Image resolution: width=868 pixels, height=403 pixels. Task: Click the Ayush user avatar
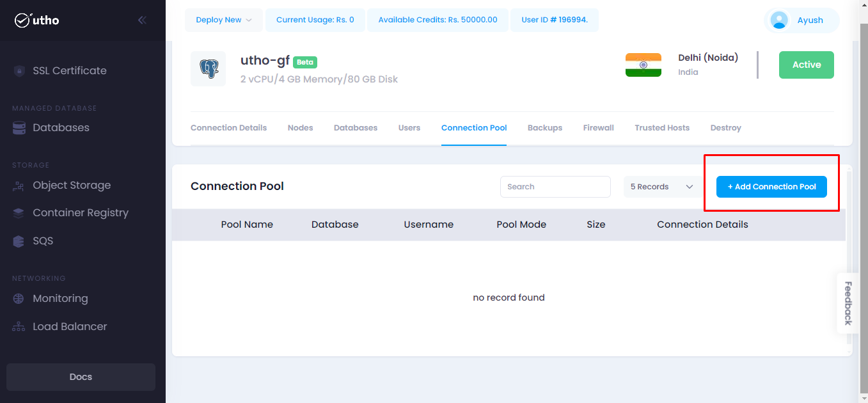pyautogui.click(x=779, y=20)
